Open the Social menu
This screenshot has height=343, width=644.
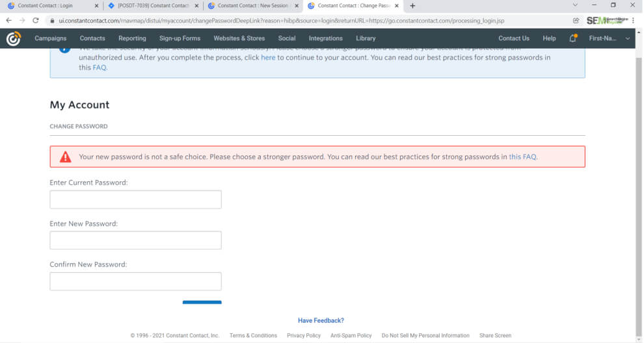point(287,38)
